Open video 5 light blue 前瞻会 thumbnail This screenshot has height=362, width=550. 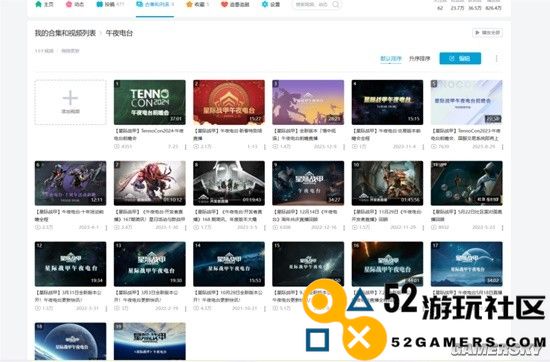[467, 102]
